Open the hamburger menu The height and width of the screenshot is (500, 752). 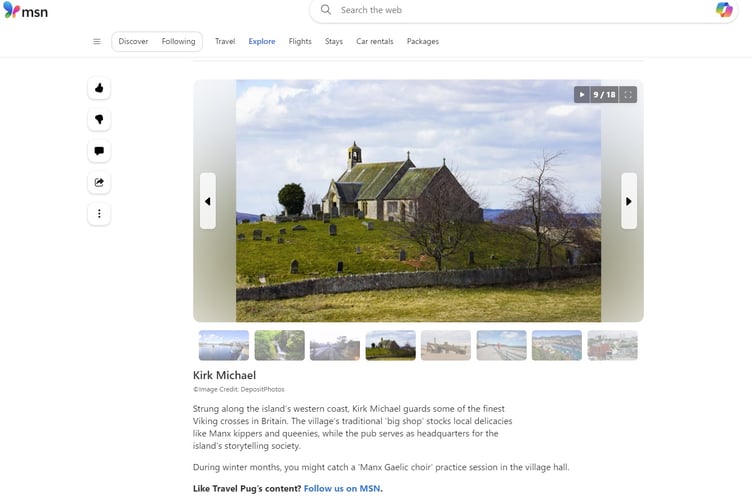point(97,41)
